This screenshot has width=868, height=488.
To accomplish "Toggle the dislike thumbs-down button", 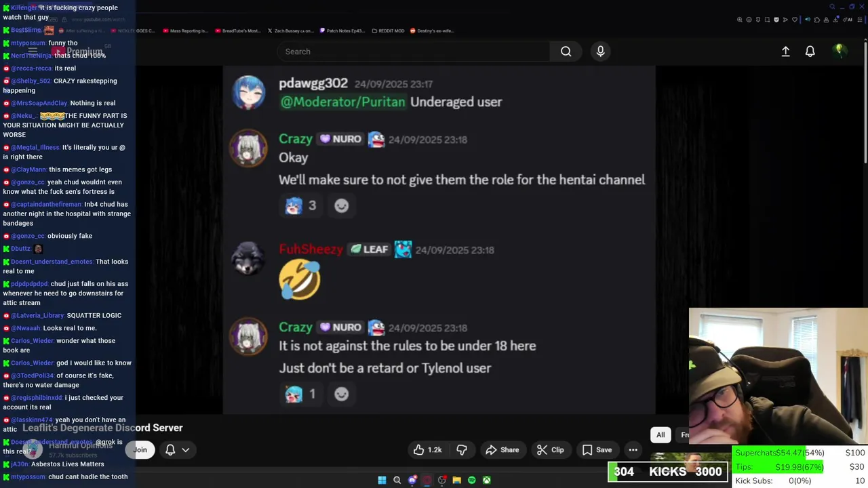I will point(462,450).
